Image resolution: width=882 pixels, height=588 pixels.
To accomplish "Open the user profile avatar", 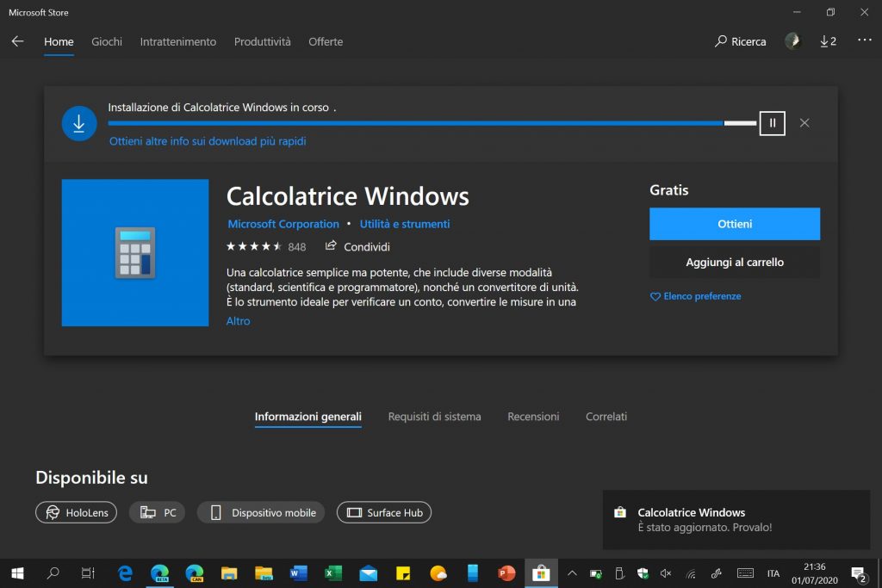I will [792, 41].
